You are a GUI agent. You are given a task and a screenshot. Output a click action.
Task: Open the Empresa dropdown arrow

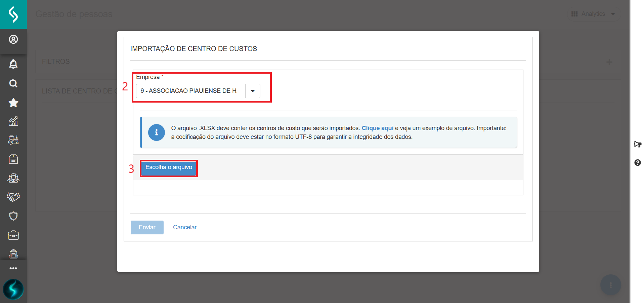click(253, 91)
